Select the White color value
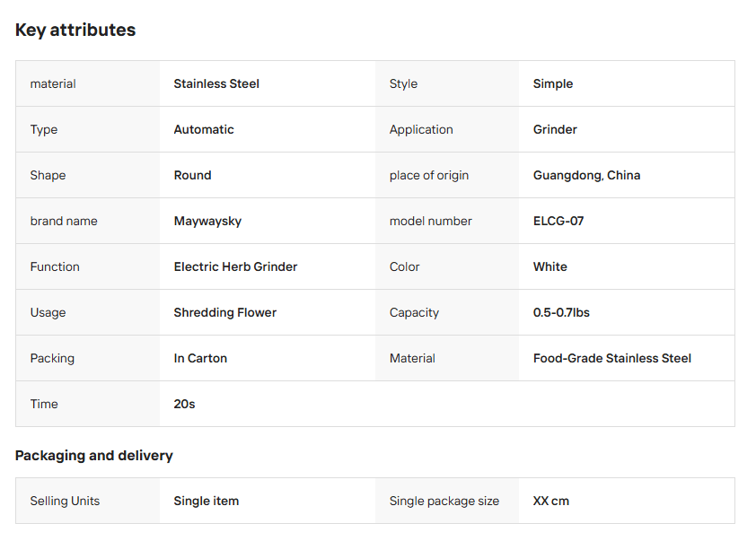The height and width of the screenshot is (541, 756). click(x=550, y=266)
